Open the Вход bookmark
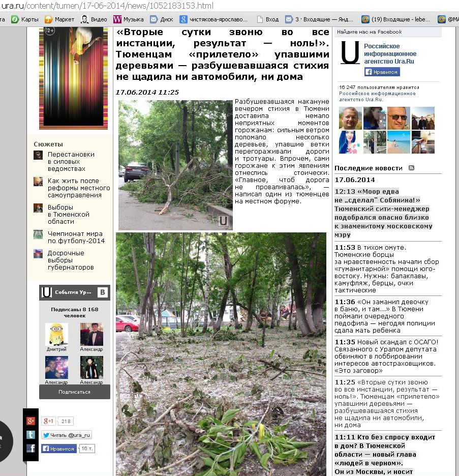The height and width of the screenshot is (476, 459). (267, 19)
